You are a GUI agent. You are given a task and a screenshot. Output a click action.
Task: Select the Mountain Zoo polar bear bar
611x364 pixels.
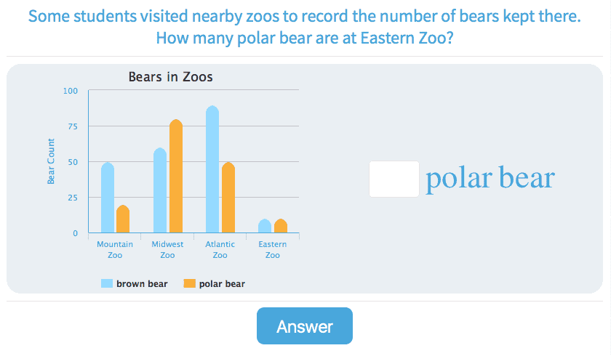123,219
